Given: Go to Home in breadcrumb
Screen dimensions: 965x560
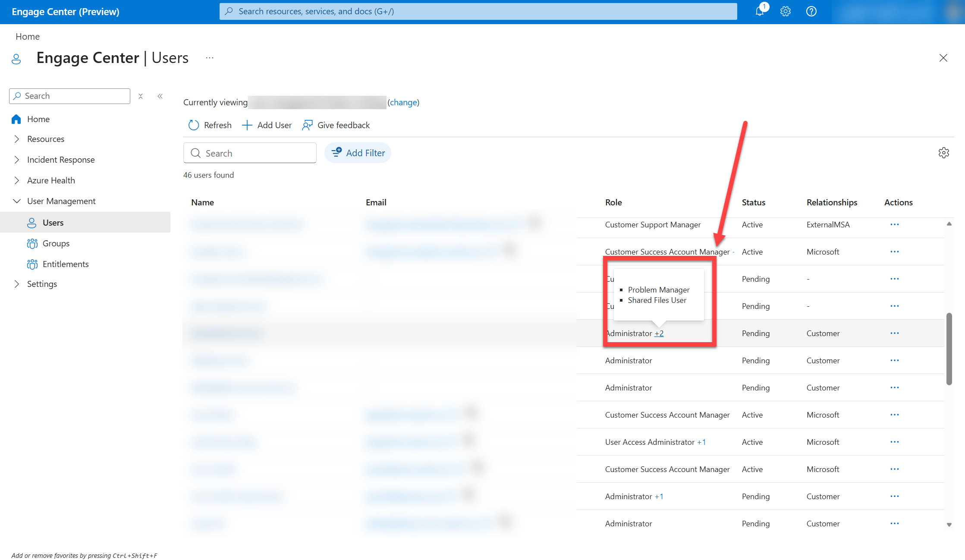Looking at the screenshot, I should (x=28, y=37).
